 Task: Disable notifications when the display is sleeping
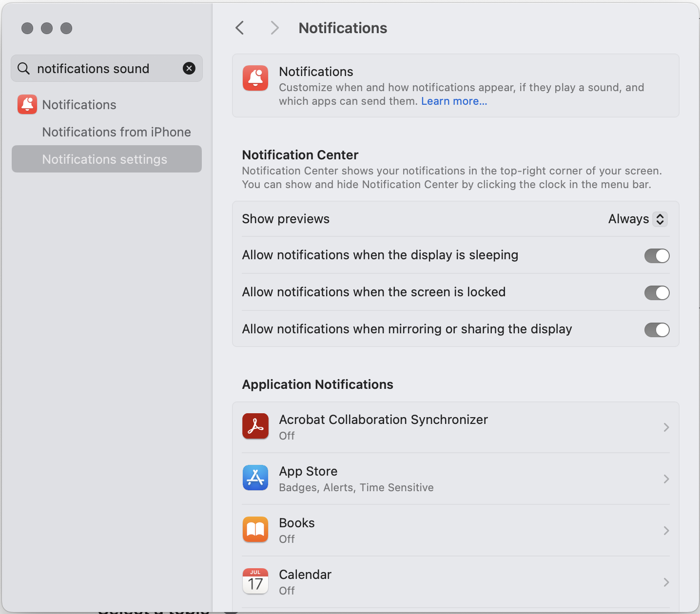657,255
